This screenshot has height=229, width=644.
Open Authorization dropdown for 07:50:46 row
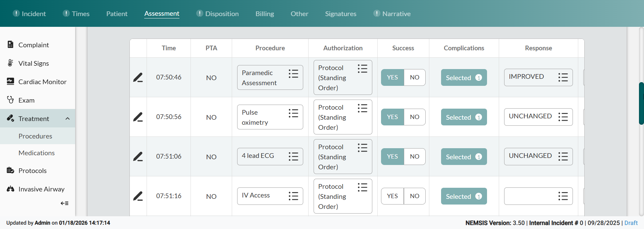[x=343, y=77]
